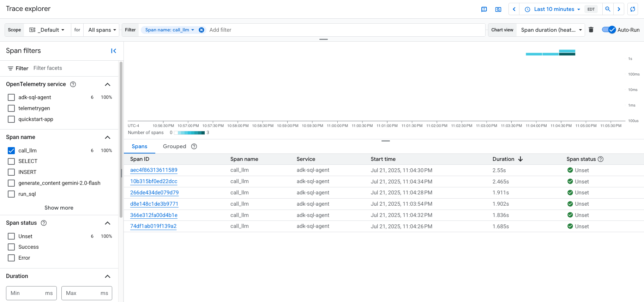
Task: Delete the chart with trash icon
Action: (x=591, y=30)
